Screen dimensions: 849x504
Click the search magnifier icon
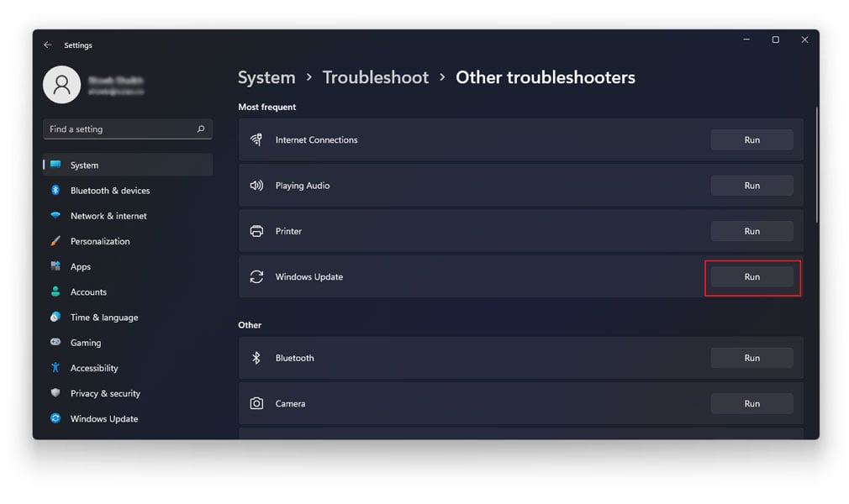(201, 129)
